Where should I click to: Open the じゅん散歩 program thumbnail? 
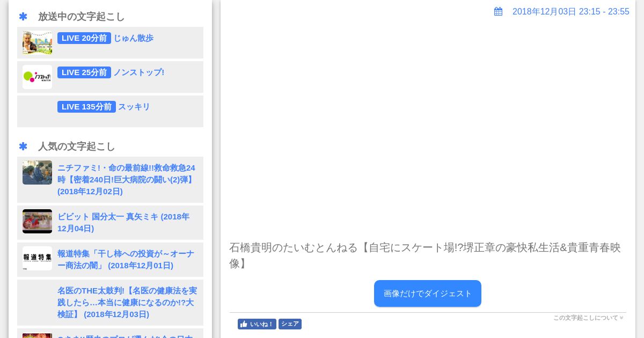(x=37, y=42)
